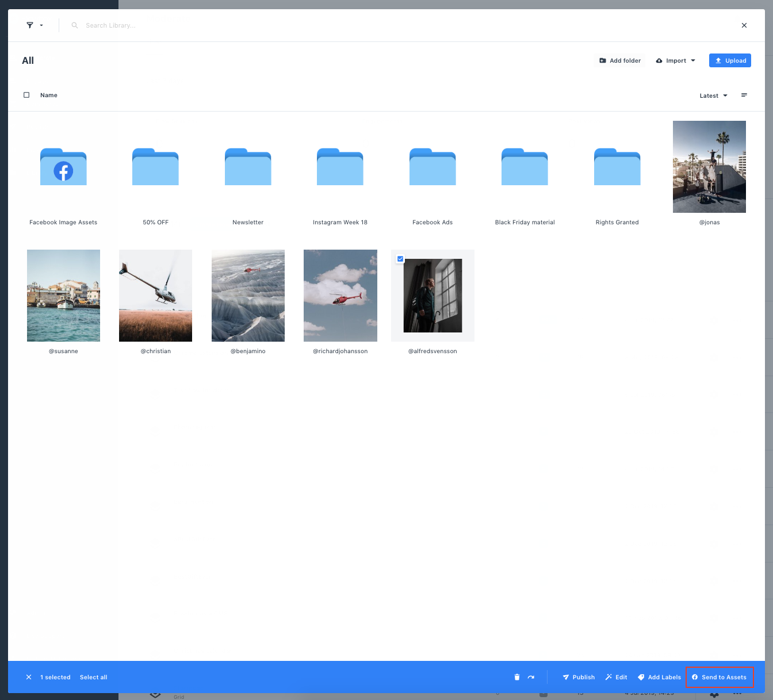773x700 pixels.
Task: Open the Black Friday material folder
Action: (525, 167)
